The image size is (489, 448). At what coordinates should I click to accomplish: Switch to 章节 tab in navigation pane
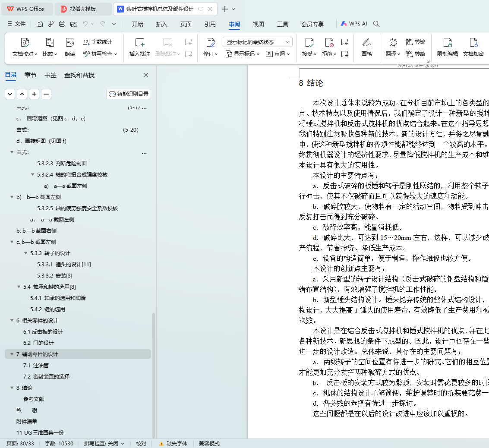coord(30,75)
